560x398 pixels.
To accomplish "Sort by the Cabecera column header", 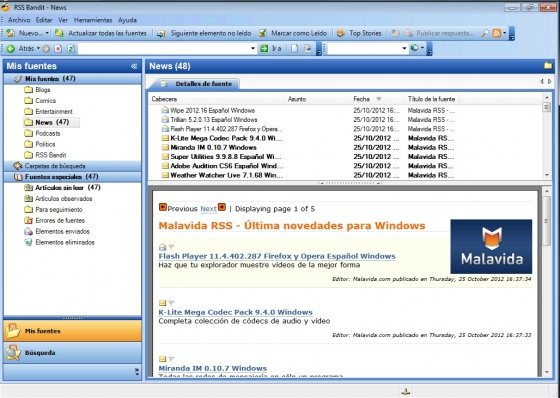I will pyautogui.click(x=216, y=99).
